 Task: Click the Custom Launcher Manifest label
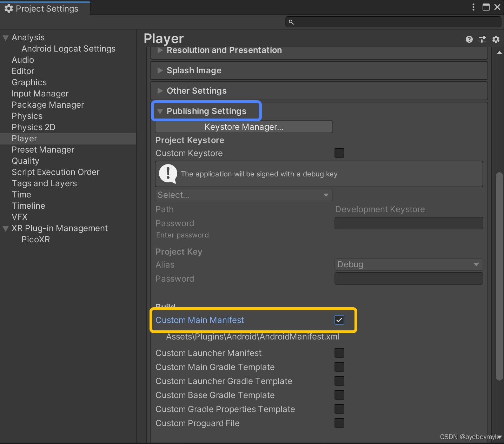(x=208, y=353)
